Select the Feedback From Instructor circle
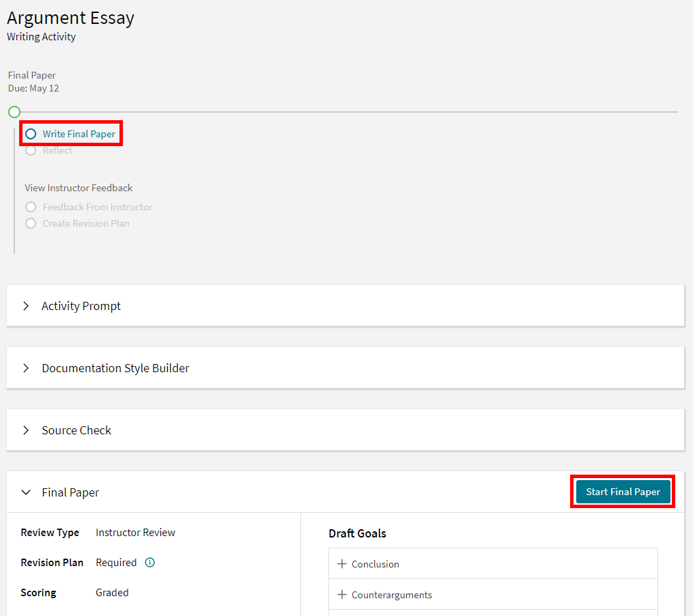Image resolution: width=693 pixels, height=616 pixels. coord(31,207)
